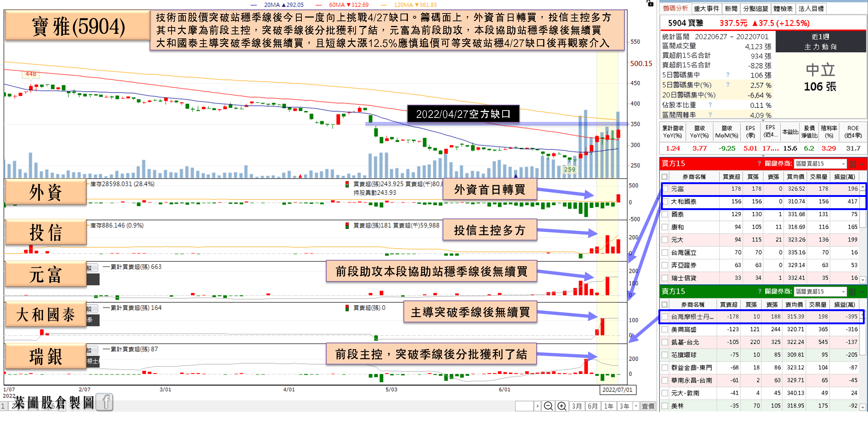
Task: Tick the checkbox for 凱基-台北 seller
Action: (x=665, y=342)
